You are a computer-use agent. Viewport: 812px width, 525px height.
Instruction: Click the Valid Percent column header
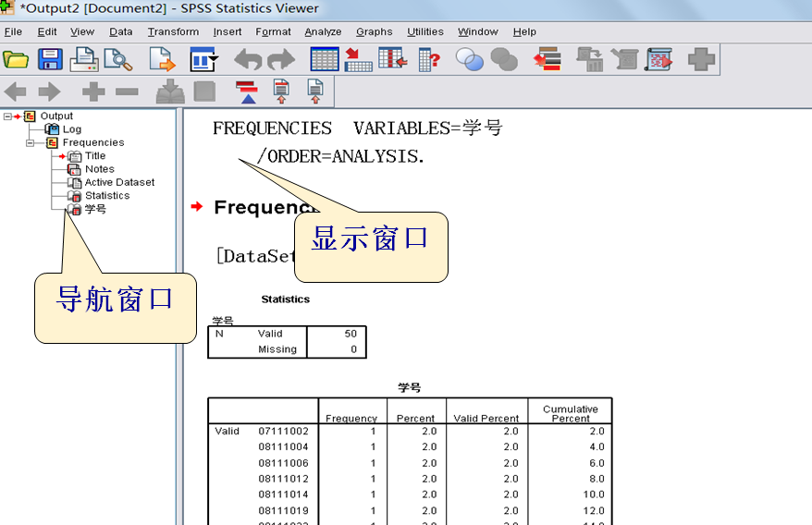[486, 419]
